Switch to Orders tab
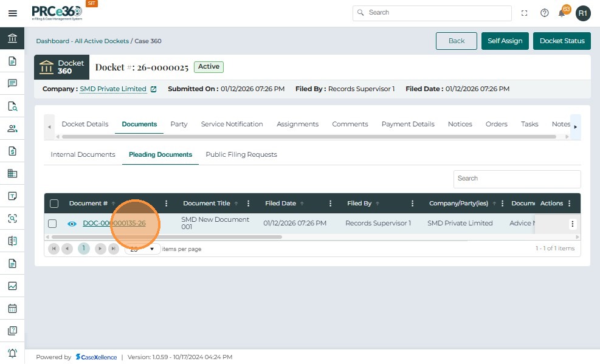 tap(496, 124)
